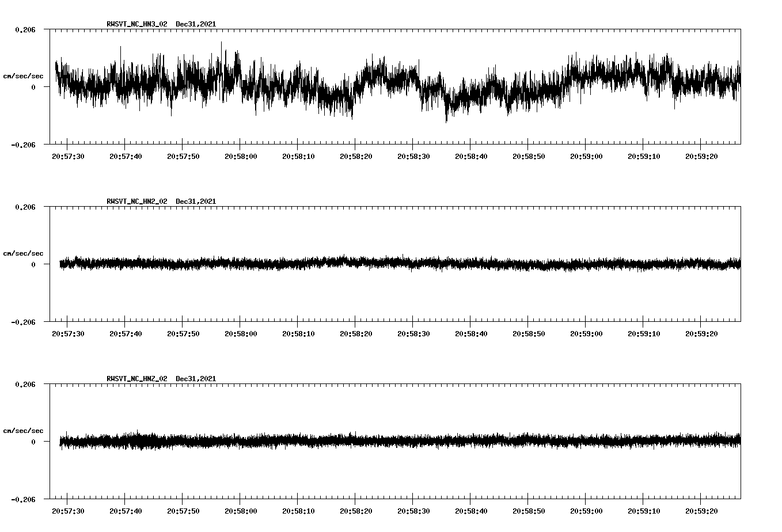Click 20:58:50 time label under HN3 plot
Viewport: 782px width, 532px height.
point(529,156)
